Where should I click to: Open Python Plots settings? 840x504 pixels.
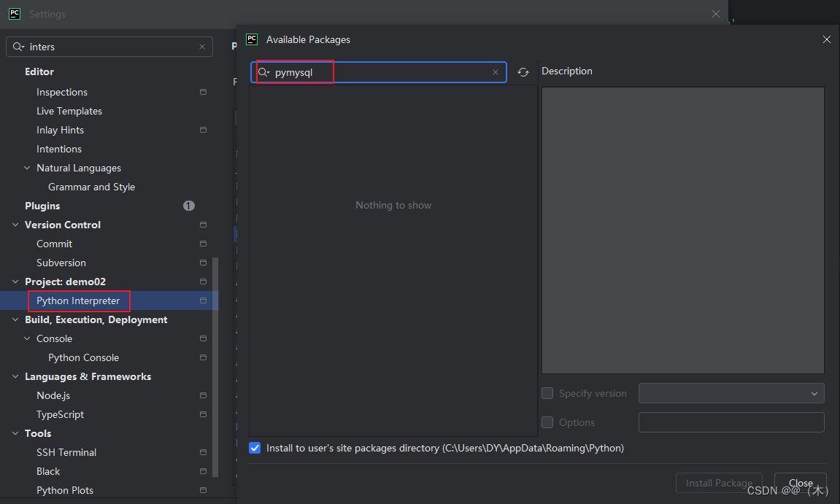(65, 491)
